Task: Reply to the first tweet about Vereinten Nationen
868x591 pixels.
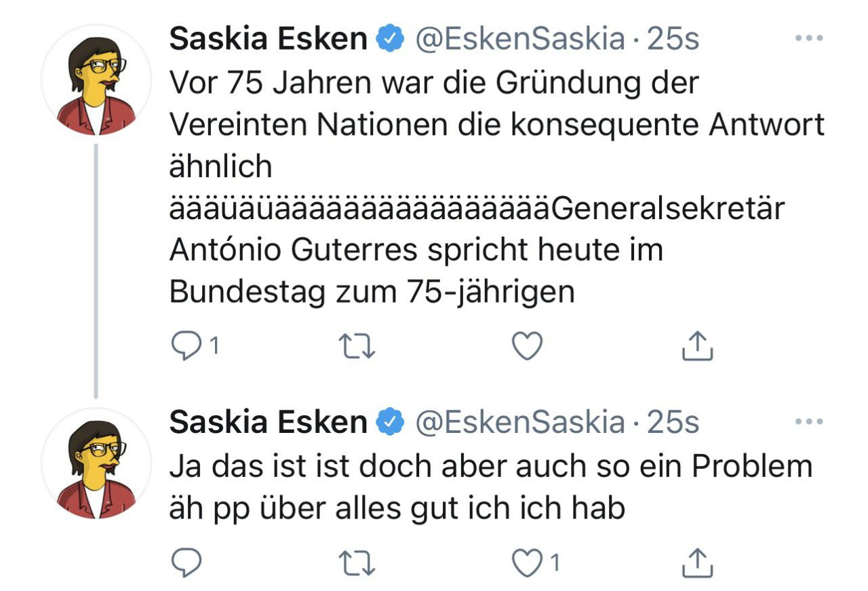Action: point(184,347)
